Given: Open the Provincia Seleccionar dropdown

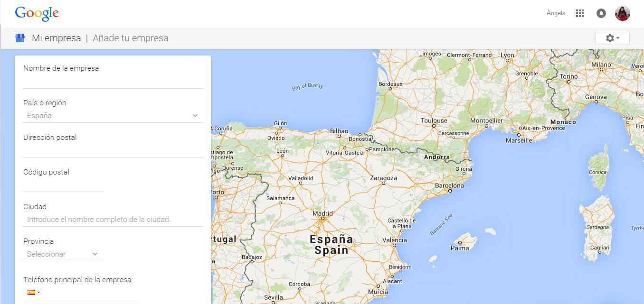Looking at the screenshot, I should click(x=63, y=254).
